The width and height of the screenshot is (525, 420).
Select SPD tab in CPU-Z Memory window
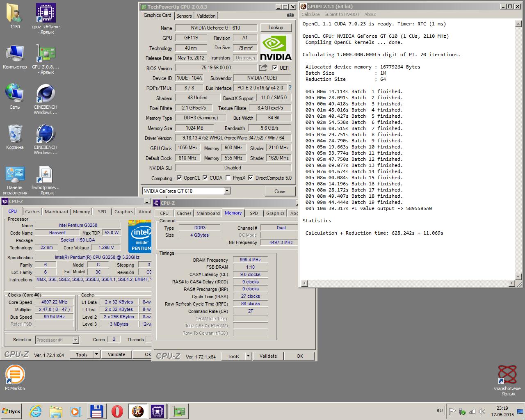click(x=254, y=213)
